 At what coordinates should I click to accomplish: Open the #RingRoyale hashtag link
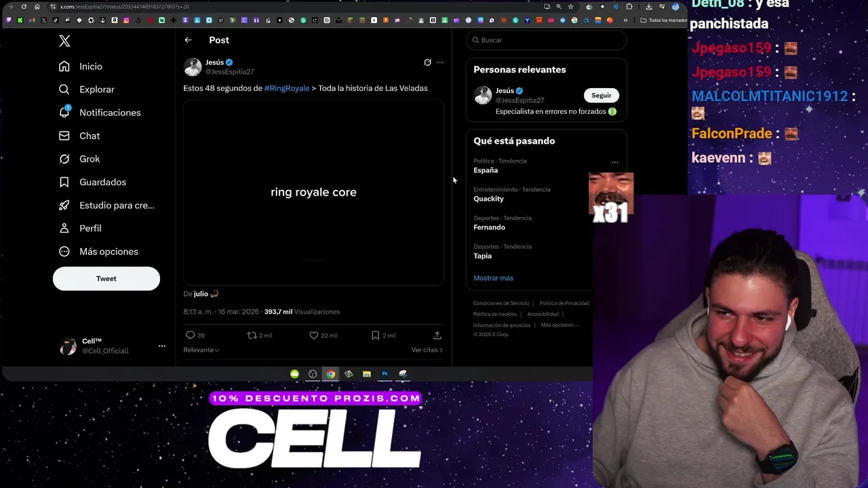(287, 88)
